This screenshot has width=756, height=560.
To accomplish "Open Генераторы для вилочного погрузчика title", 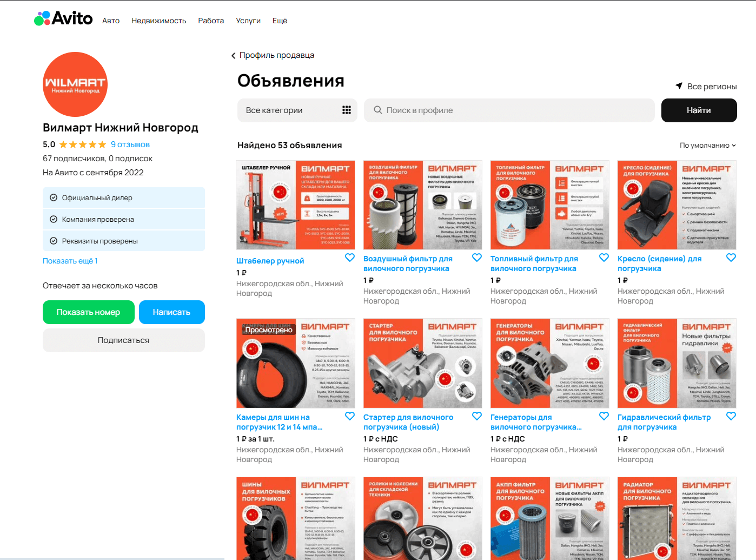I will pyautogui.click(x=536, y=422).
